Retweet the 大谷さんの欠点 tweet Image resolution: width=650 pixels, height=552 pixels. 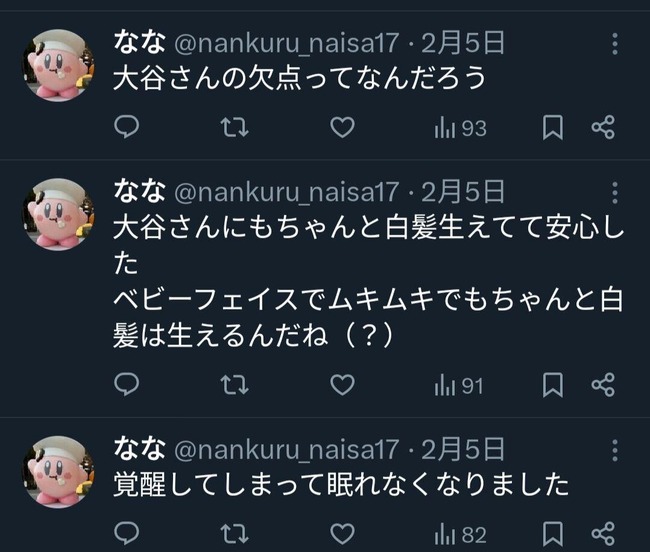[x=233, y=128]
